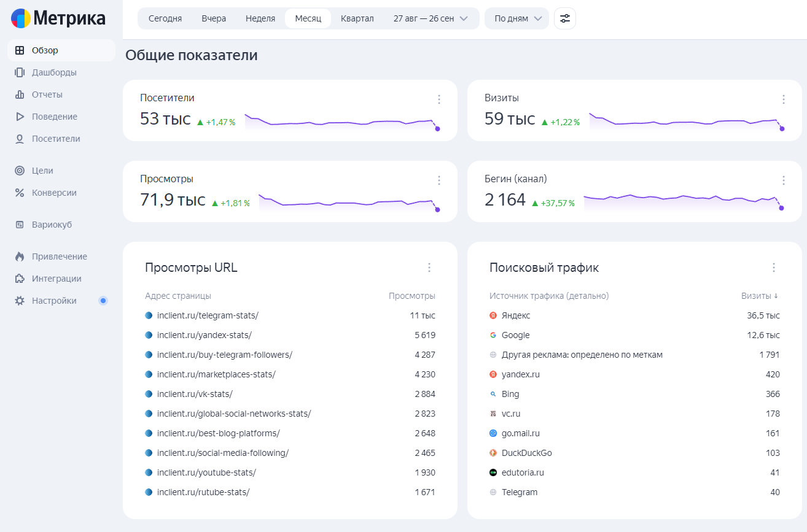The width and height of the screenshot is (807, 532).
Task: Sort by the Визиты column header
Action: pyautogui.click(x=759, y=296)
